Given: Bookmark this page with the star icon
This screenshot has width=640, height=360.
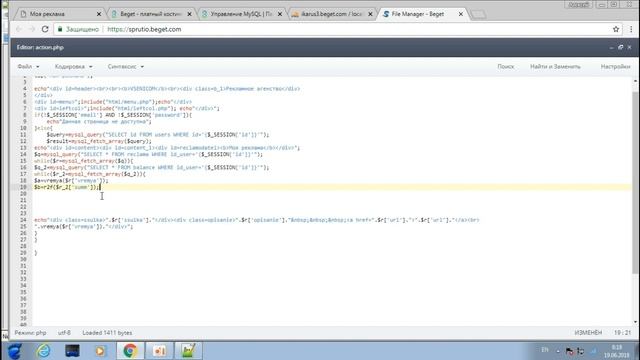Looking at the screenshot, I should tap(616, 29).
